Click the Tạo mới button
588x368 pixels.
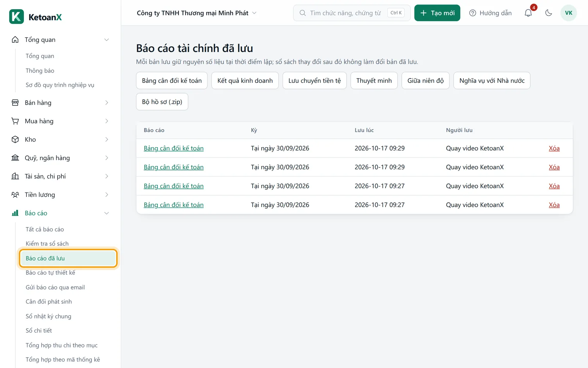tap(437, 13)
